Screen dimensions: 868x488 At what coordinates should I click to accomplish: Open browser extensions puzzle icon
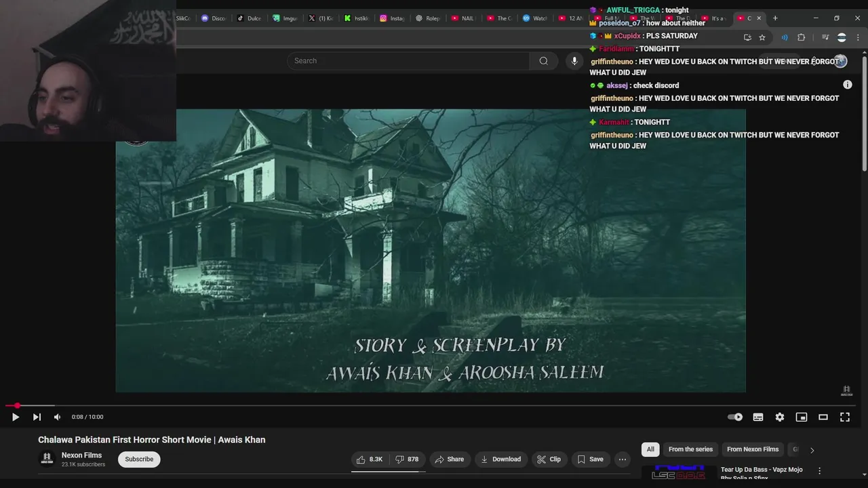coord(801,37)
